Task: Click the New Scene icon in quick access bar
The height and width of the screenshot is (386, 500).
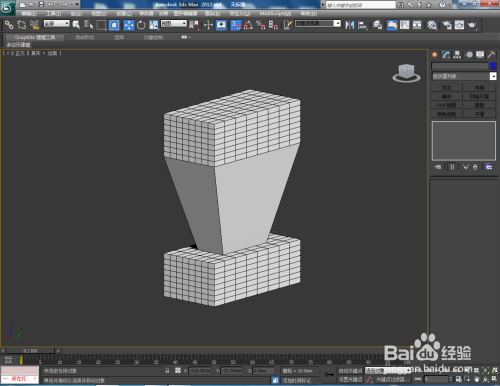Action: point(22,5)
